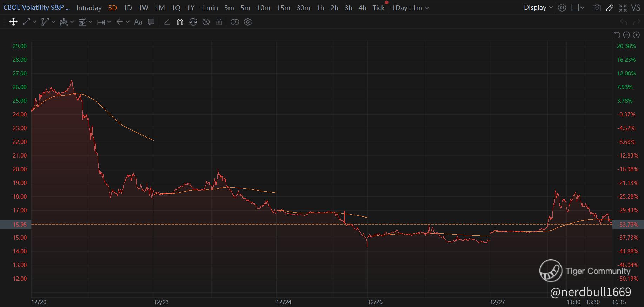
Task: Expand the arrow tool options
Action: click(127, 22)
